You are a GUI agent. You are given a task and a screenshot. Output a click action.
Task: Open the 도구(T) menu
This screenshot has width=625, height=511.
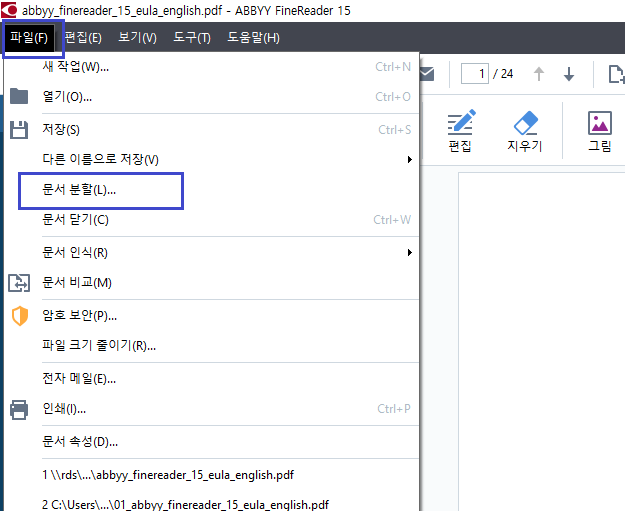[192, 38]
